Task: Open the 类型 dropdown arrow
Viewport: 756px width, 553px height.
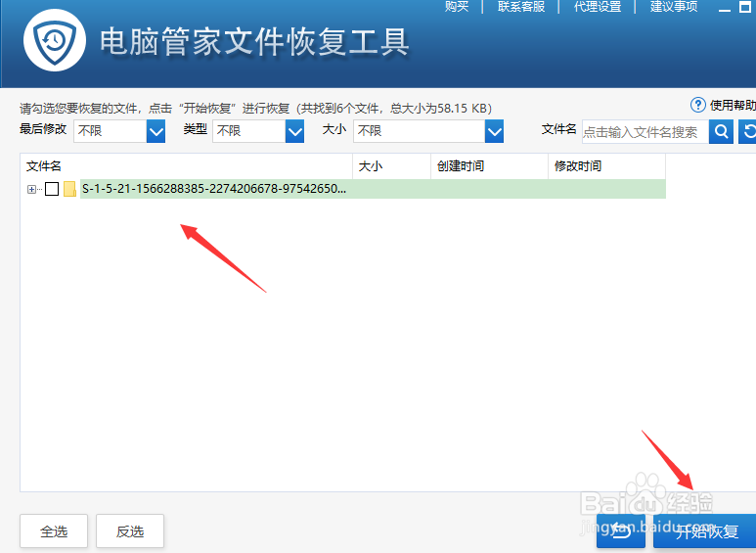Action: (294, 131)
